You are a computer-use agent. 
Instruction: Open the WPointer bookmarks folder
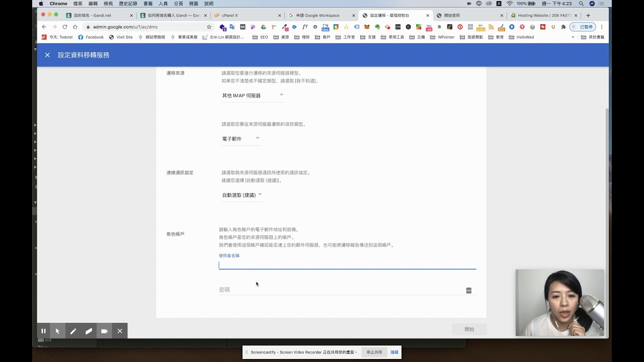pyautogui.click(x=442, y=37)
